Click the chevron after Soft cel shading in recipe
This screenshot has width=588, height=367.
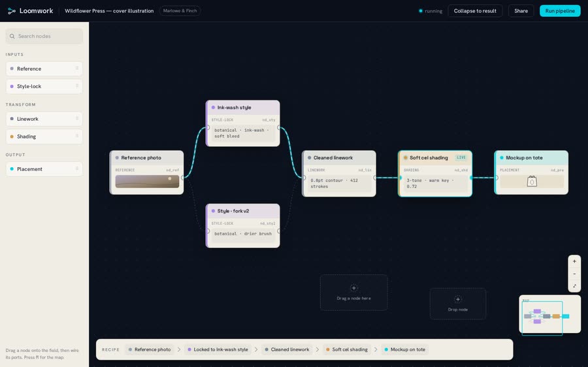pos(376,349)
